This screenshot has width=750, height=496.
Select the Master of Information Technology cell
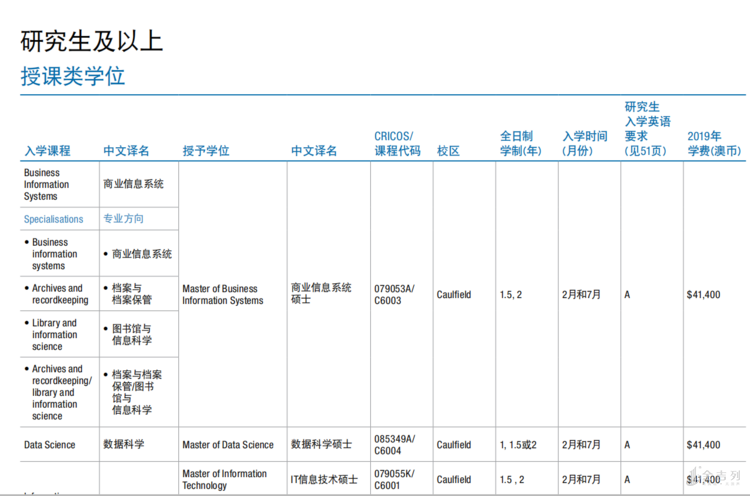[224, 480]
